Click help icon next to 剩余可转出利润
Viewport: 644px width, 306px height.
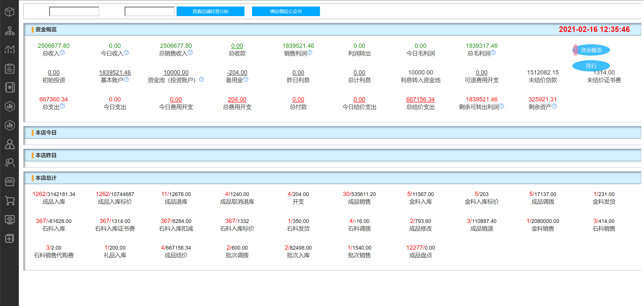502,106
